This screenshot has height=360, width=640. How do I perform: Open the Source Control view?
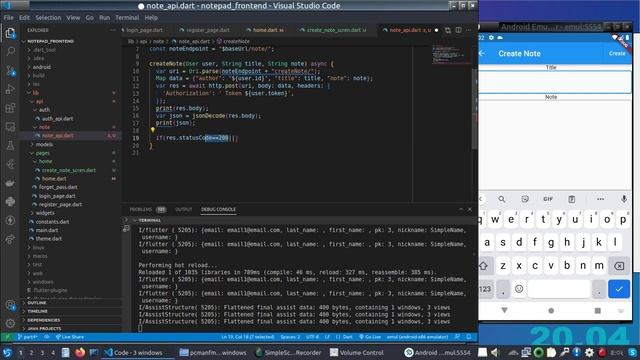10,71
